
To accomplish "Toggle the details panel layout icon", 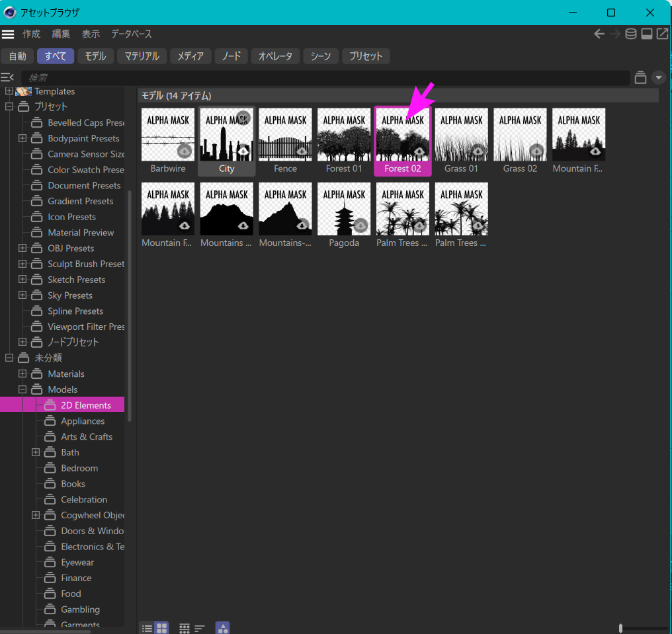I will [647, 34].
